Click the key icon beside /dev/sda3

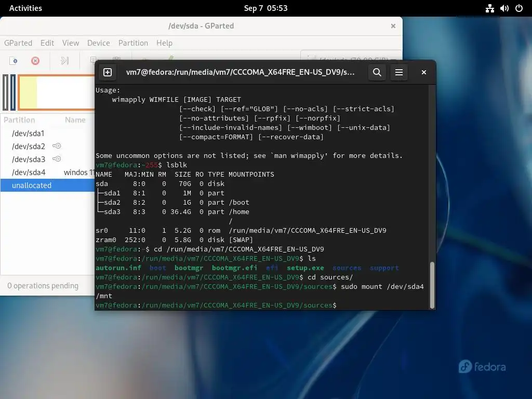point(57,159)
